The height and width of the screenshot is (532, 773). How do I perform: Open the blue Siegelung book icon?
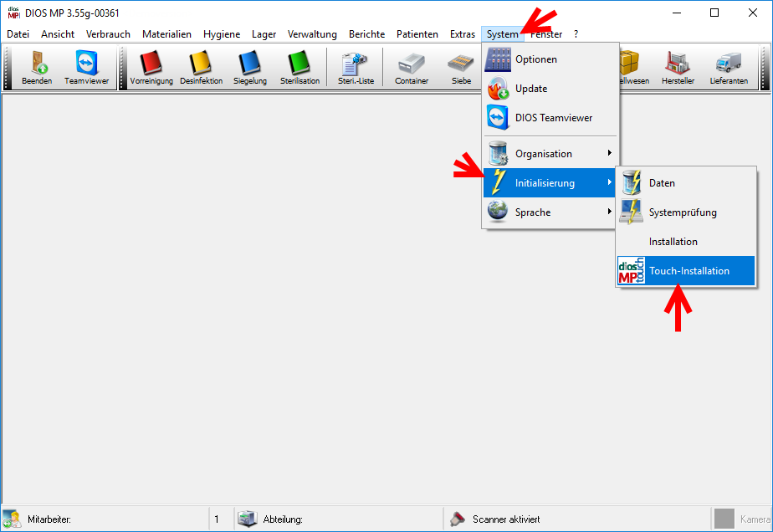249,67
